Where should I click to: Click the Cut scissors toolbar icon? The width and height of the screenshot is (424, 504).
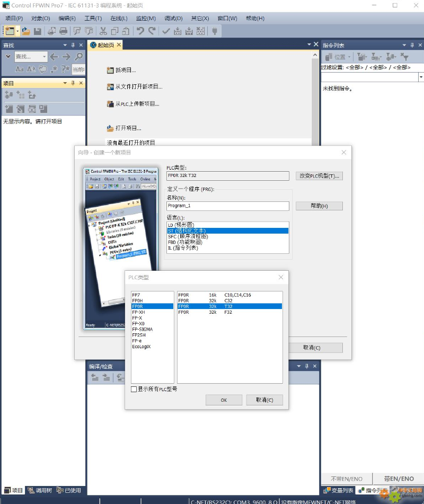pyautogui.click(x=103, y=31)
